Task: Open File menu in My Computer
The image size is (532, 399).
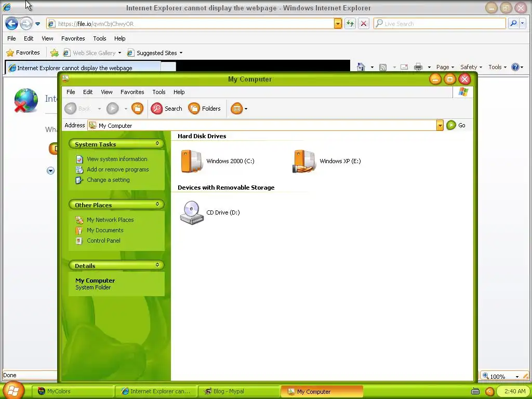Action: [71, 92]
